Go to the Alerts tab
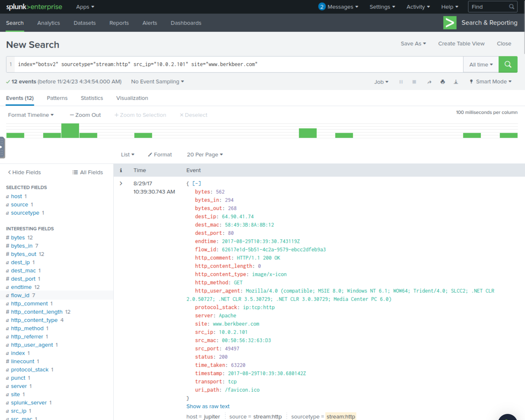The image size is (525, 420). [x=150, y=23]
